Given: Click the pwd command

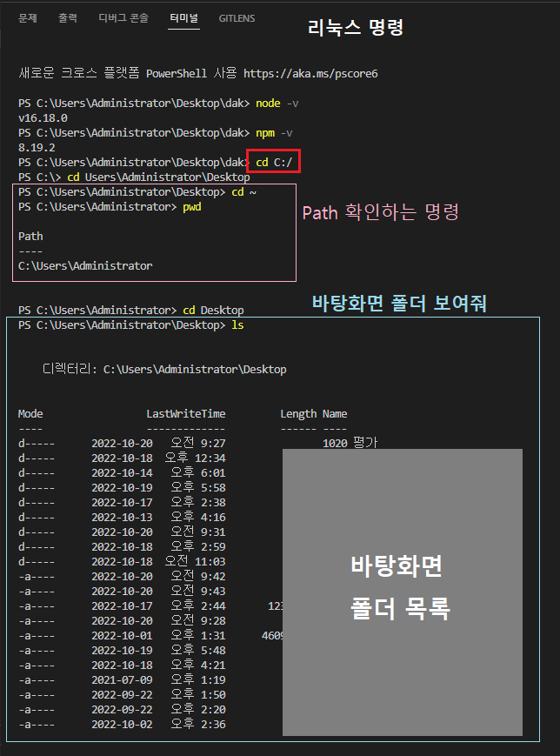Looking at the screenshot, I should 192,207.
